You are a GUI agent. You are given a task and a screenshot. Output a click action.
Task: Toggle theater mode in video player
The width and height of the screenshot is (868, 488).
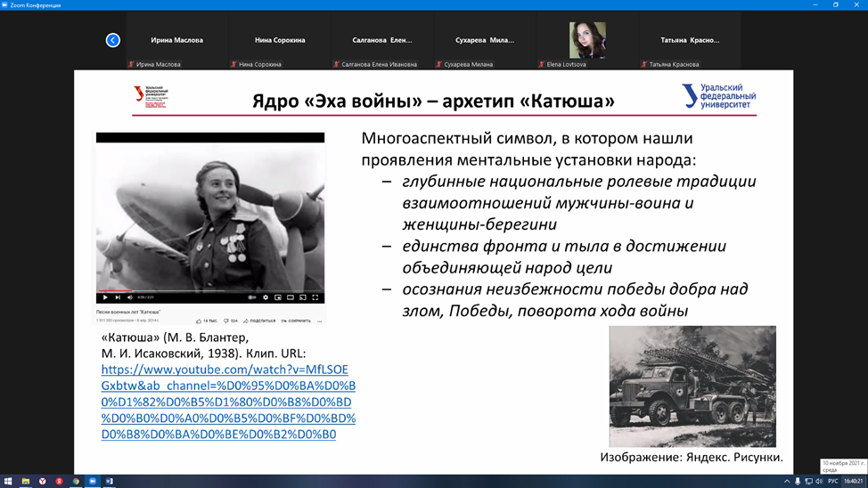(x=291, y=297)
